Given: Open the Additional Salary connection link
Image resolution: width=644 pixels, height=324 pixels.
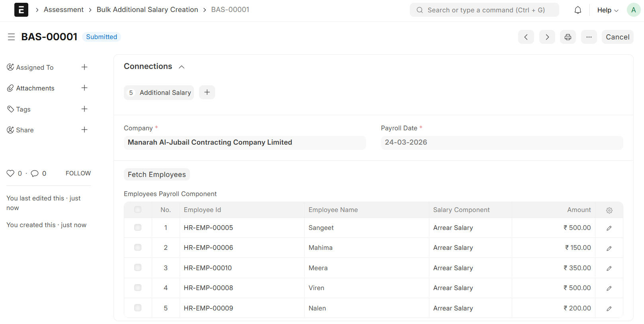Looking at the screenshot, I should click(165, 92).
